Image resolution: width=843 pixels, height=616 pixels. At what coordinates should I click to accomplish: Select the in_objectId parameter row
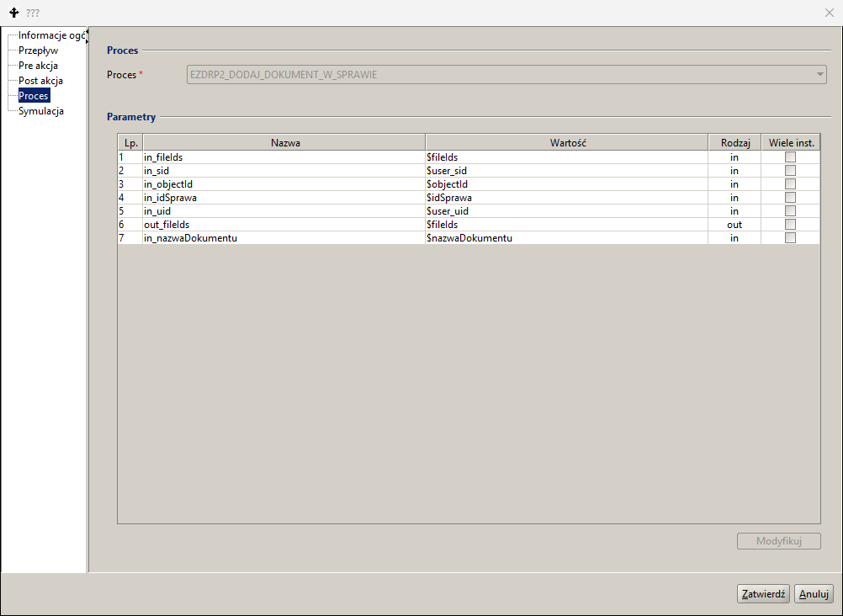point(469,184)
